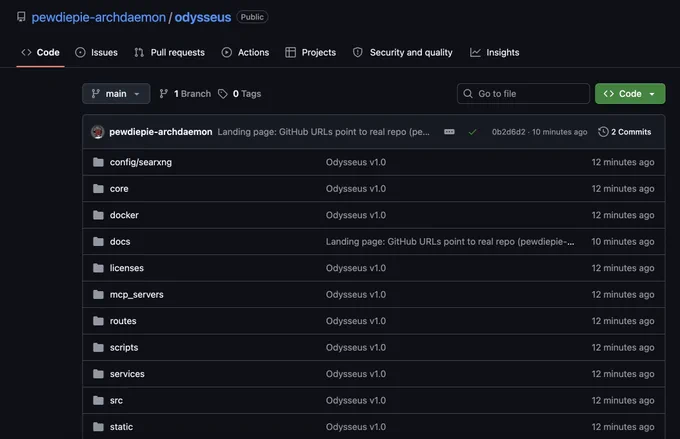Viewport: 680px width, 439px height.
Task: Open Odysseus v1.0 commit in routes row
Action: coord(356,321)
